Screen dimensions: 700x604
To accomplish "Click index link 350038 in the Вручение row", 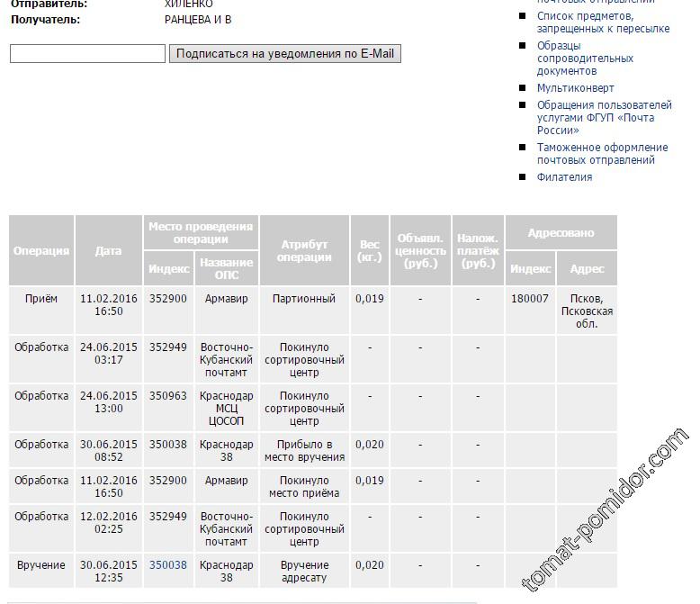I will coord(168,565).
